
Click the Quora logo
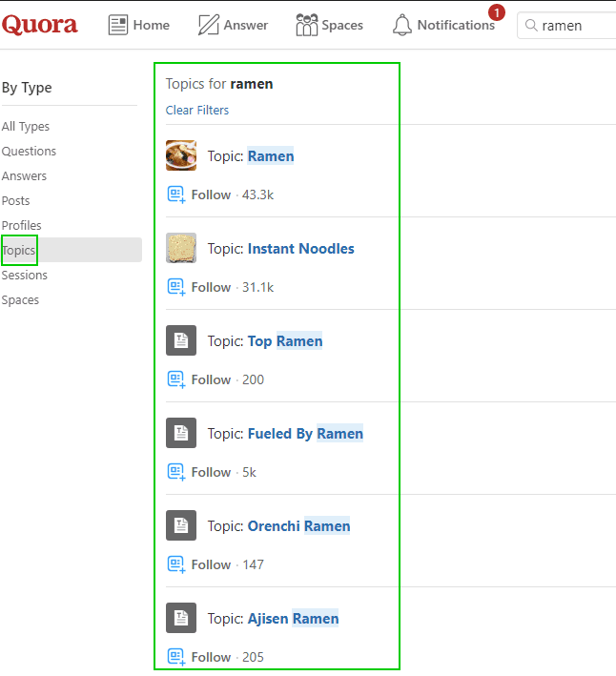[x=40, y=25]
